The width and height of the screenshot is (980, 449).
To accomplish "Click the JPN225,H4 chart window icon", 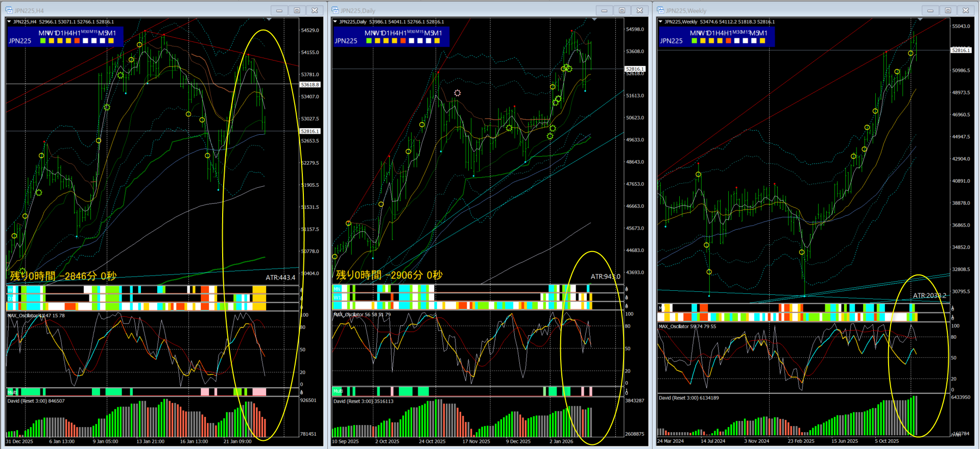I will tap(9, 10).
